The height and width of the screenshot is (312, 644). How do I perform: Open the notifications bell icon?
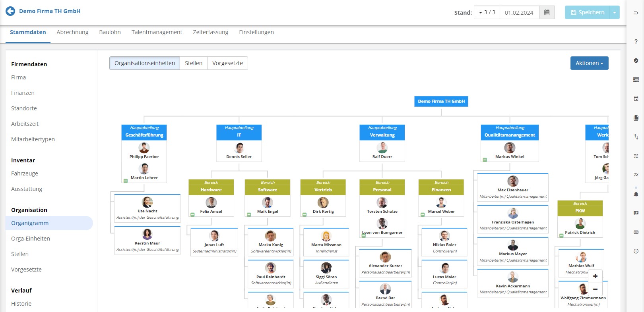(636, 194)
